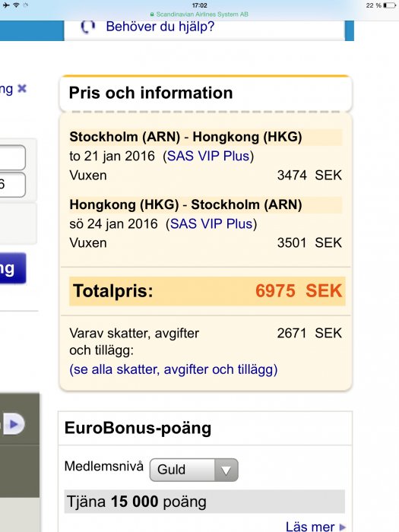This screenshot has width=399, height=532.
Task: View se alla skatter, avgifter och tillägg
Action: click(173, 369)
